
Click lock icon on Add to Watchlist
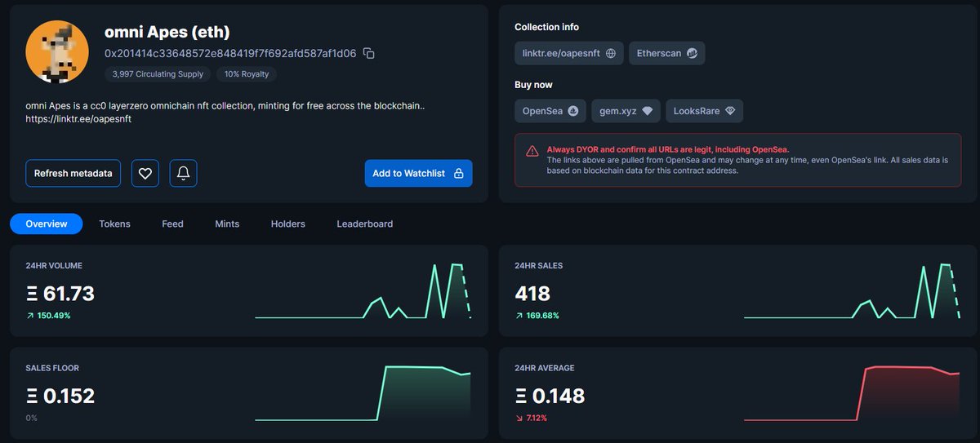point(458,173)
